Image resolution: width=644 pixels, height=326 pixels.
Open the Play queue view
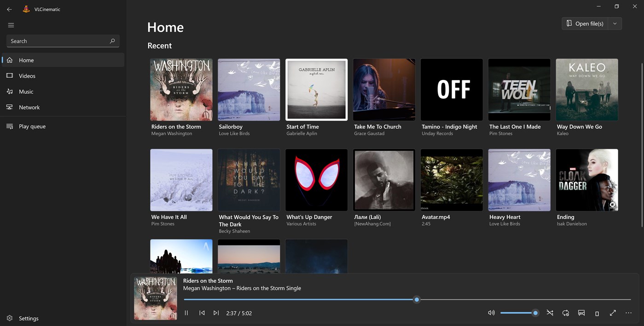click(x=32, y=126)
